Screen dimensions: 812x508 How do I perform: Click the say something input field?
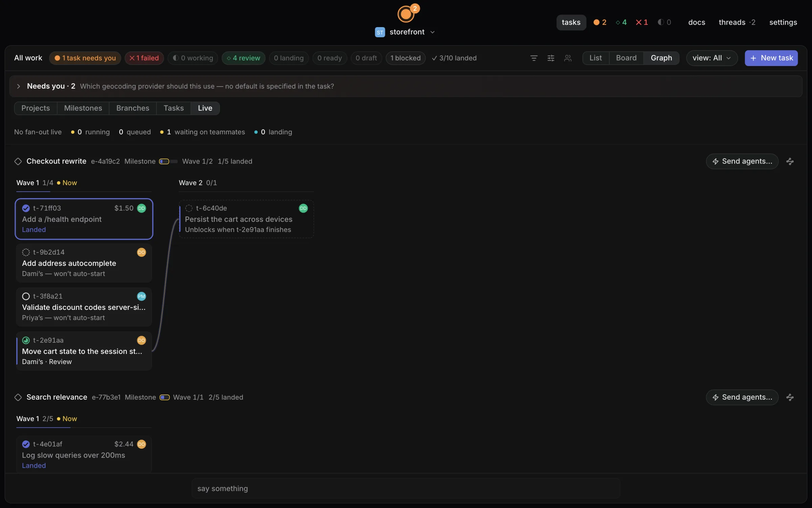tap(406, 488)
